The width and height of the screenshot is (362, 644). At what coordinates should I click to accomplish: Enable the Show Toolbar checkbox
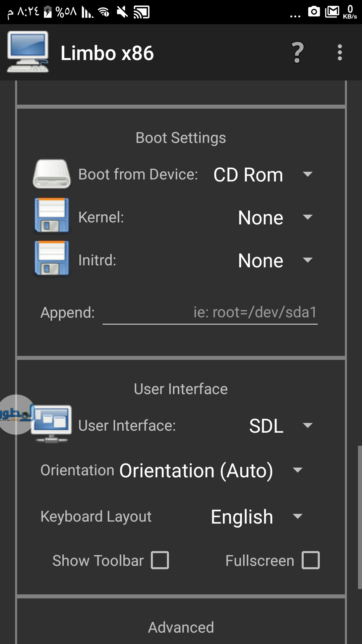pos(160,560)
